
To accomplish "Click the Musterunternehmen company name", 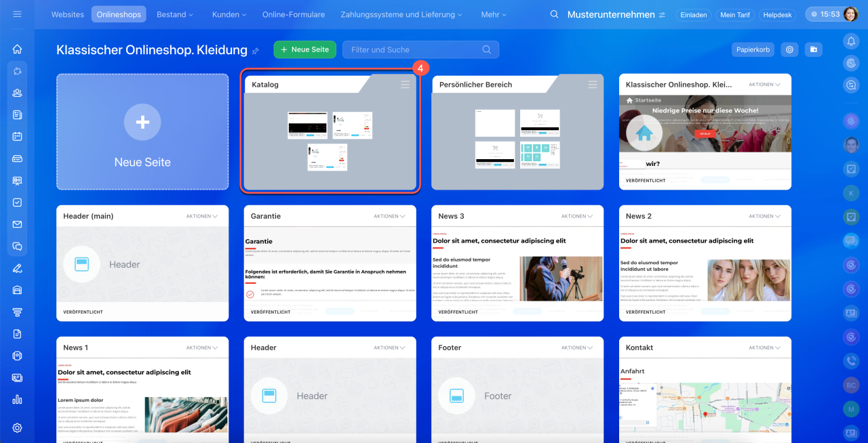I will [611, 14].
